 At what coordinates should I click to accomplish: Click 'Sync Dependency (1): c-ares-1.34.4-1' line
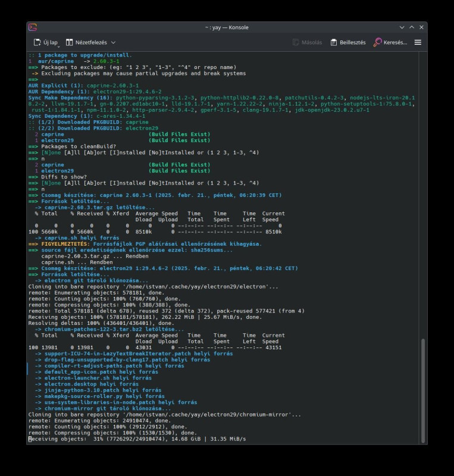click(87, 116)
